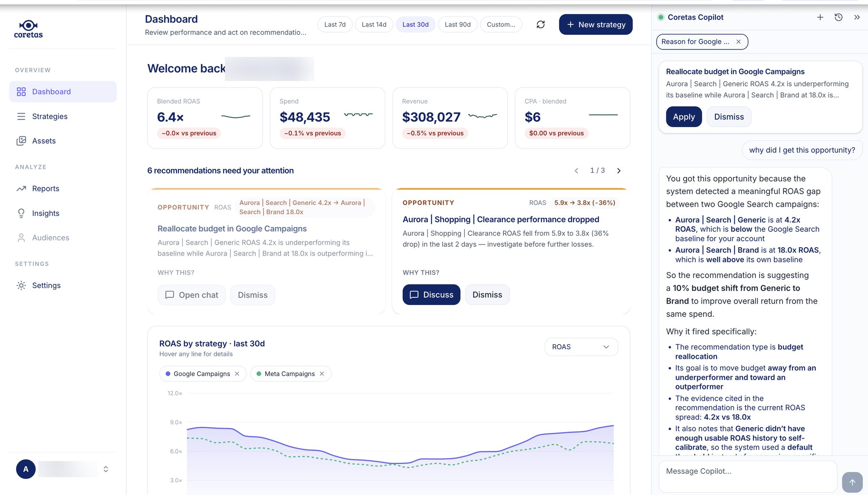This screenshot has height=495, width=868.
Task: Open the Dashboard grid icon
Action: point(21,92)
